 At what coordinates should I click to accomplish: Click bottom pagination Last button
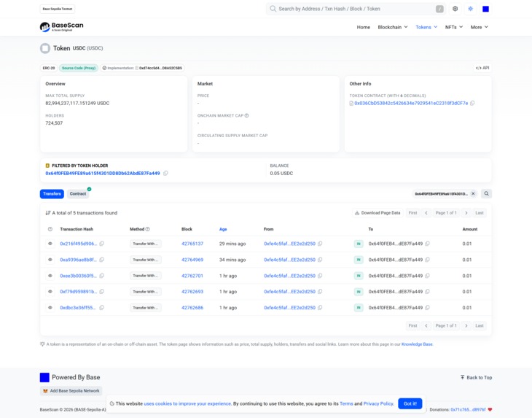pyautogui.click(x=480, y=325)
